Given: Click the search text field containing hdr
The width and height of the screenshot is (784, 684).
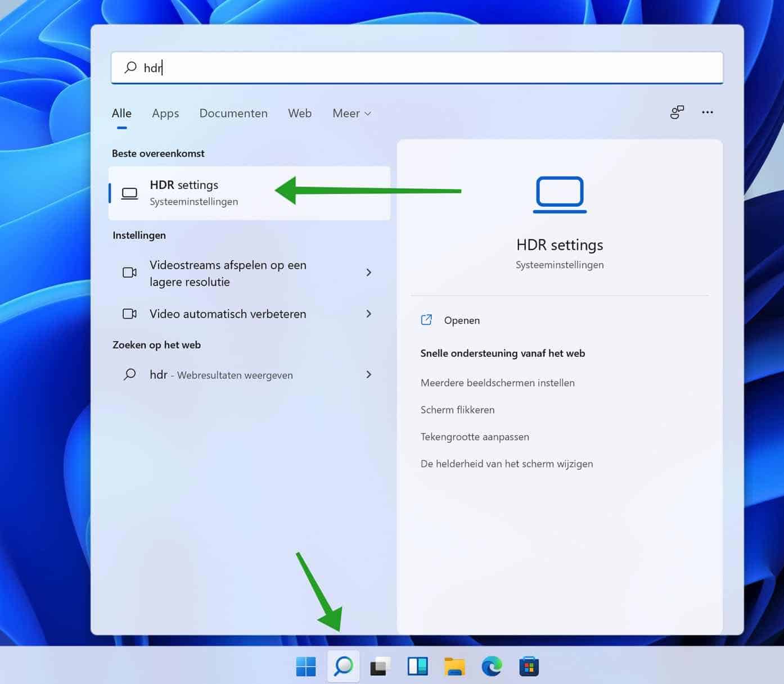Looking at the screenshot, I should pyautogui.click(x=416, y=68).
